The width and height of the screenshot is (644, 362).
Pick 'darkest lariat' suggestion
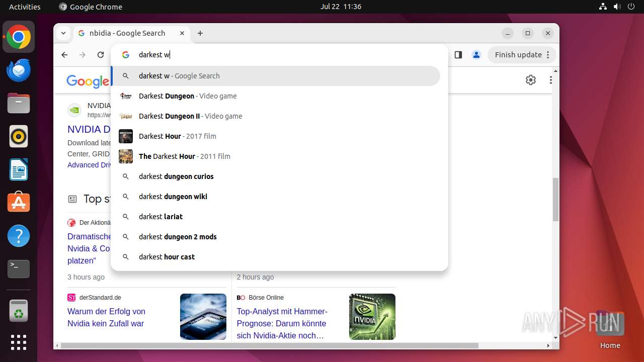[276, 217]
